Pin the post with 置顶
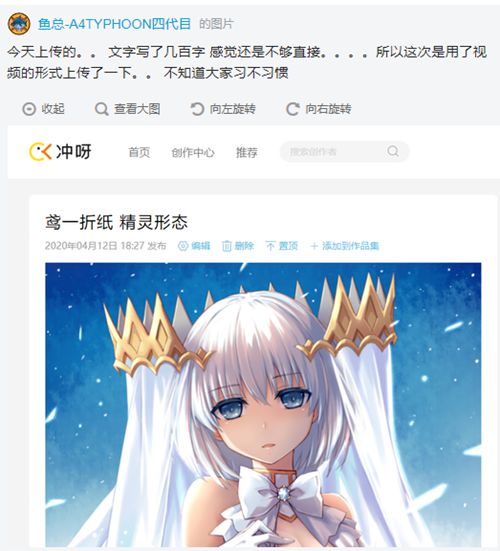The image size is (500, 551). point(282,246)
